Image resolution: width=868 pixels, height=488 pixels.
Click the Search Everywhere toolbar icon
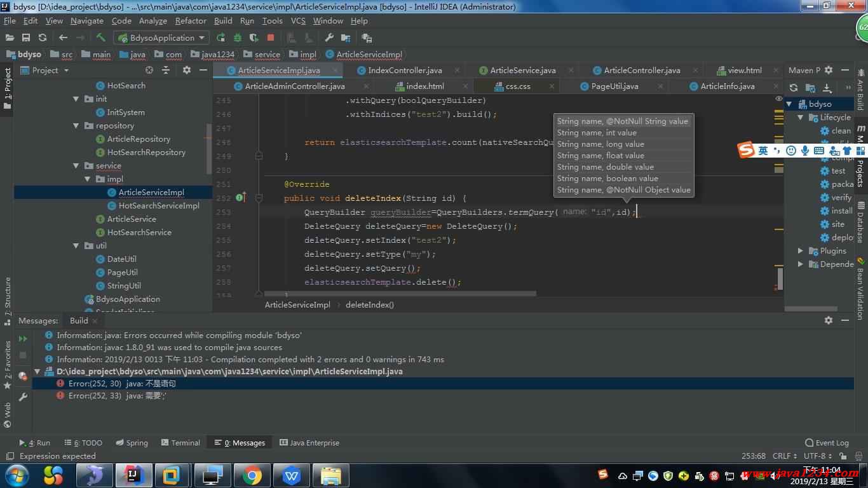click(367, 37)
